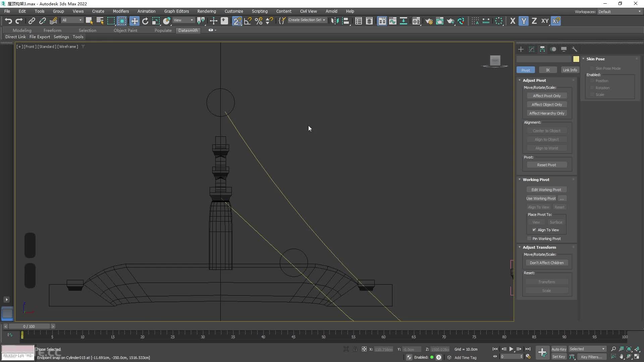Toggle Use Working Pivot
644x362 pixels.
pyautogui.click(x=541, y=198)
